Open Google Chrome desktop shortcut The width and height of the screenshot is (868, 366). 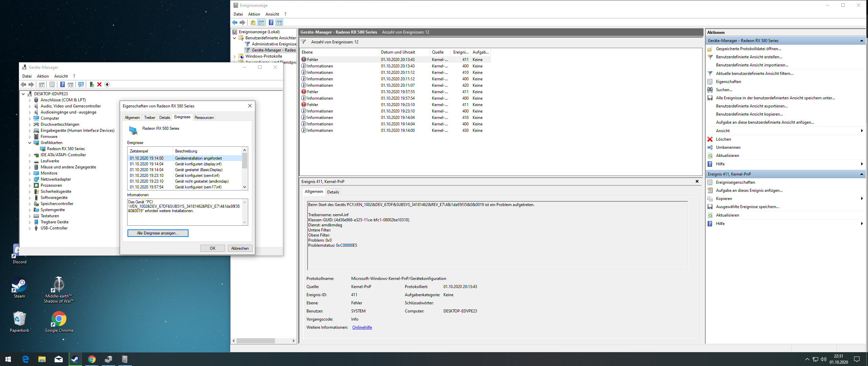[x=59, y=322]
